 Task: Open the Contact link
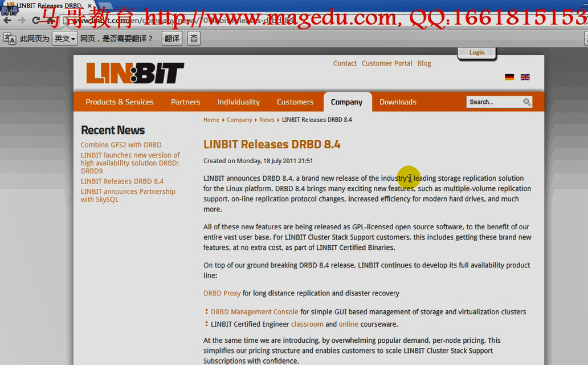tap(345, 63)
